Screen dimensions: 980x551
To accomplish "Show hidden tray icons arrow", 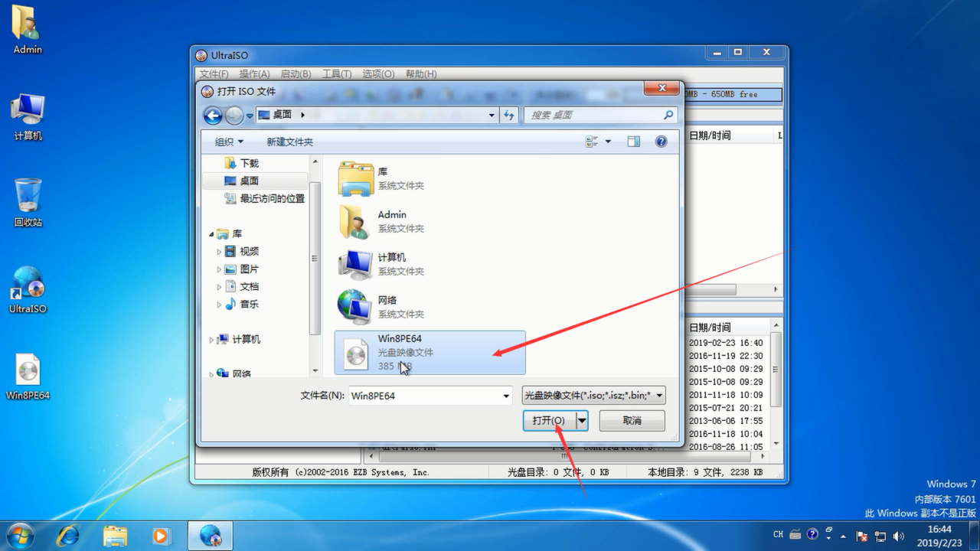I will pos(843,536).
